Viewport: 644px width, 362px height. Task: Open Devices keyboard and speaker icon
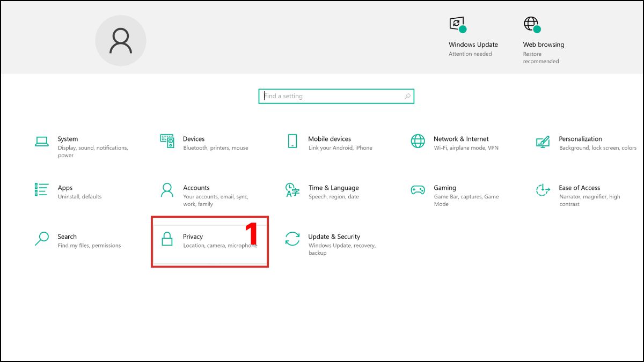click(x=167, y=142)
